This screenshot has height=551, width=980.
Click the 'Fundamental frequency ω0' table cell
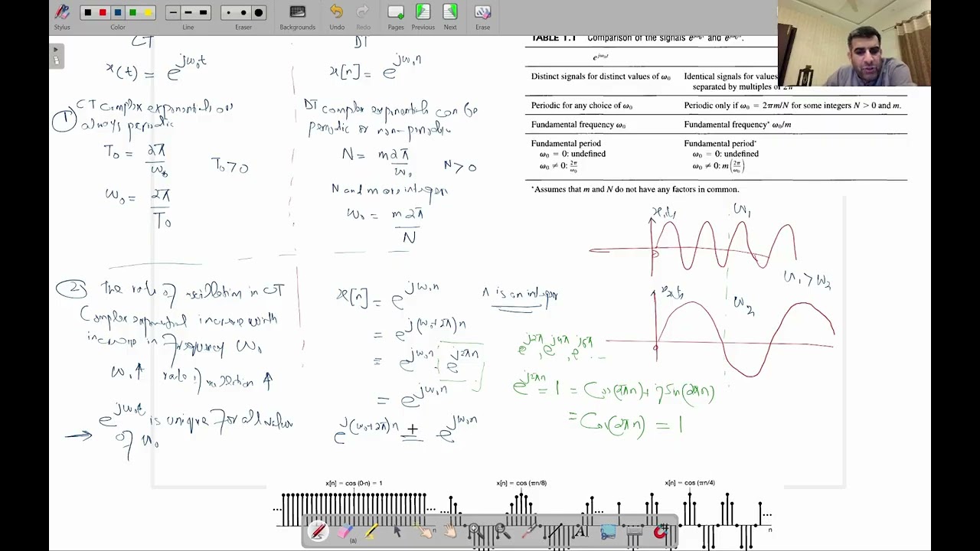578,125
